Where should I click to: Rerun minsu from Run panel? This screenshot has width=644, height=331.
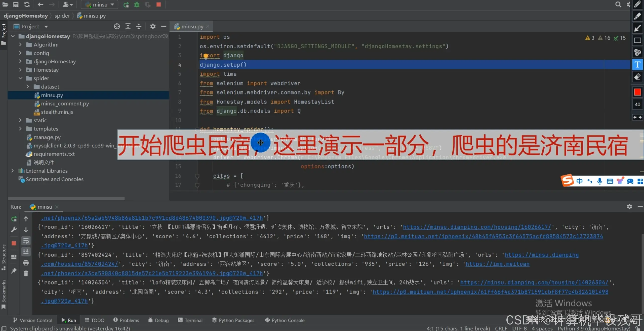coord(14,219)
